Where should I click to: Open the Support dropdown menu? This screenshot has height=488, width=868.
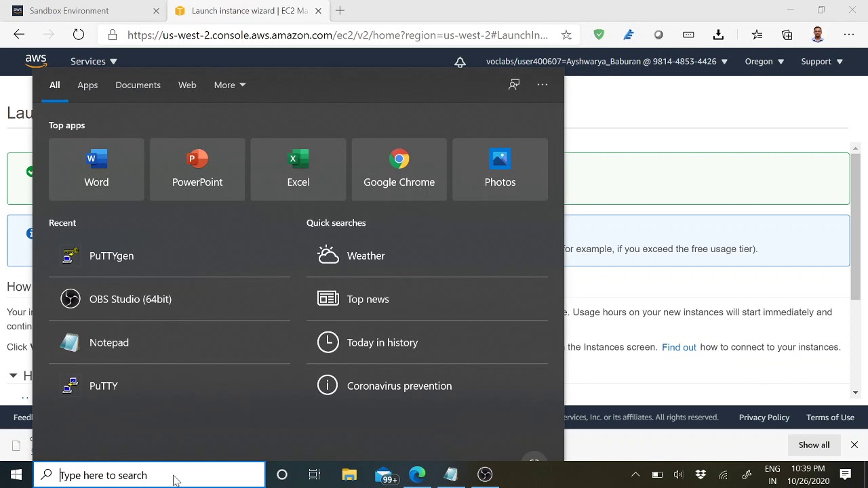tap(822, 61)
